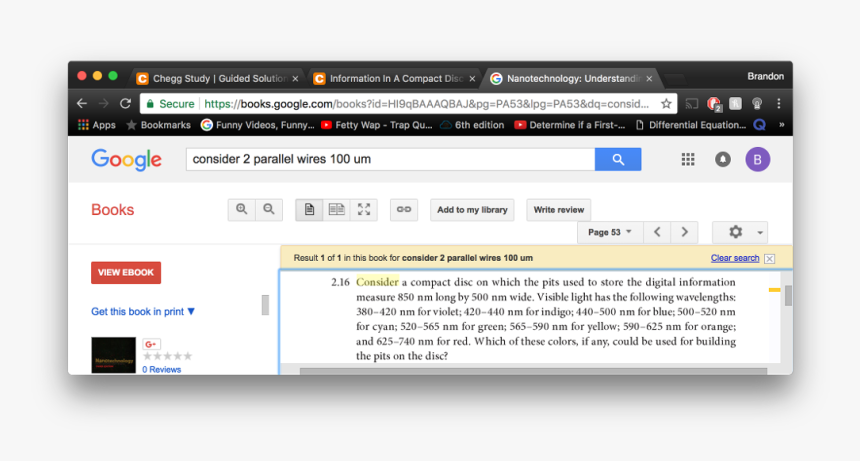Click Add to my library
The height and width of the screenshot is (461, 860).
tap(472, 210)
